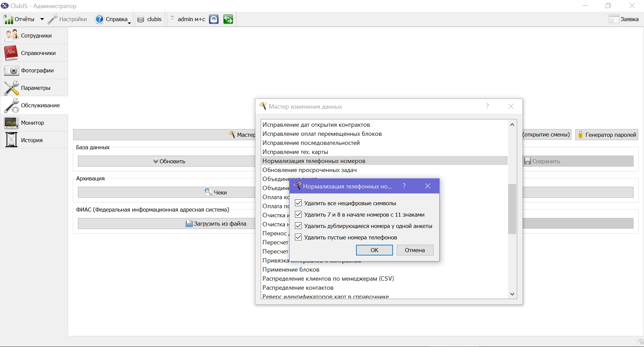
Task: Toggle Удалить 7 и 8 в начале номеров
Action: pyautogui.click(x=298, y=214)
